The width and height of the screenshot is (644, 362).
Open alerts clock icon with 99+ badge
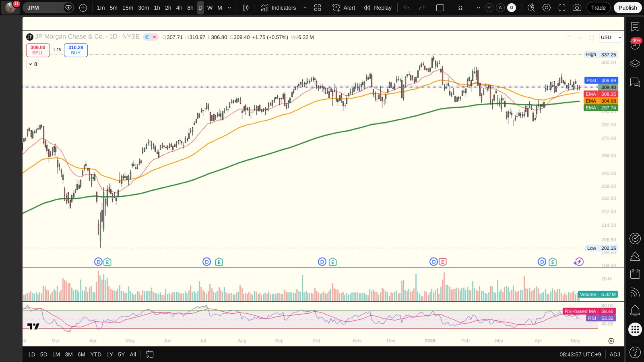coord(635,45)
